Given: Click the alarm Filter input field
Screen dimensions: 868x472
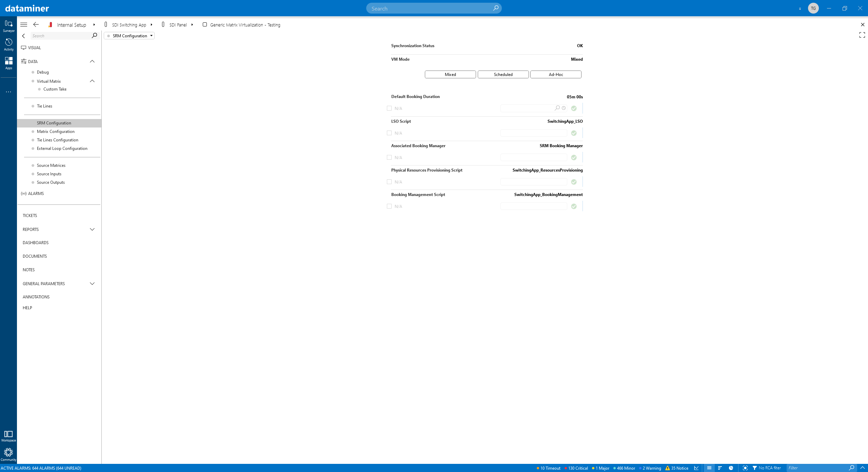Looking at the screenshot, I should pos(817,468).
